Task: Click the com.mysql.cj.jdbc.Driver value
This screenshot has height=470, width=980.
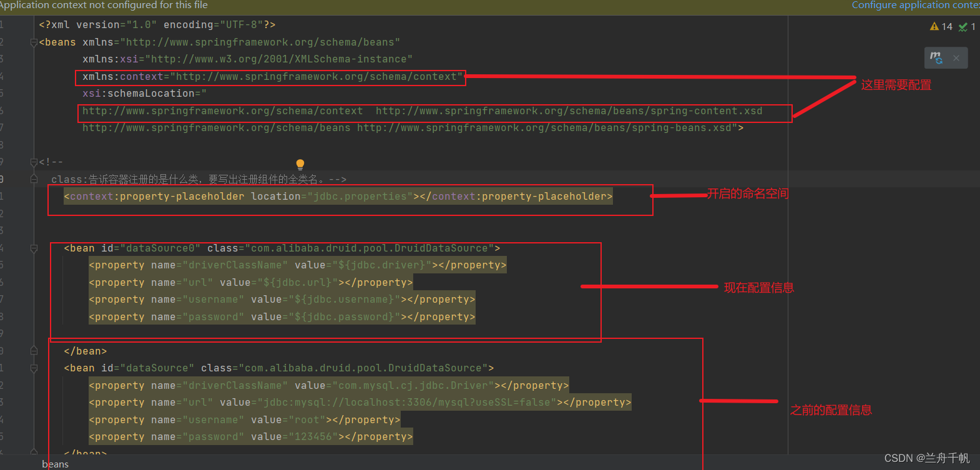Action: [413, 386]
